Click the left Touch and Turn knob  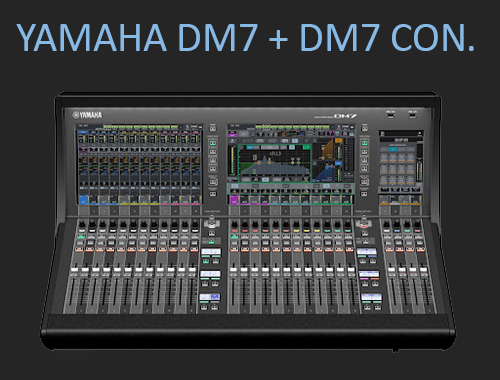(212, 221)
